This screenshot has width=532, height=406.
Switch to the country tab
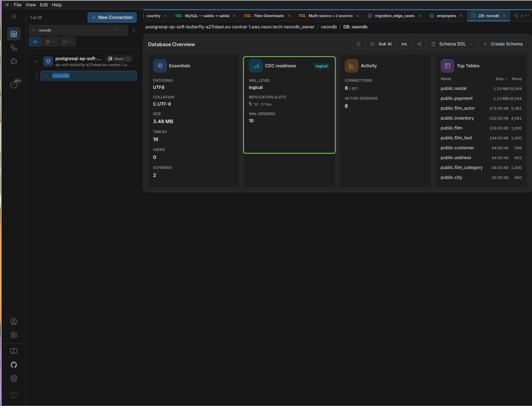(x=153, y=16)
